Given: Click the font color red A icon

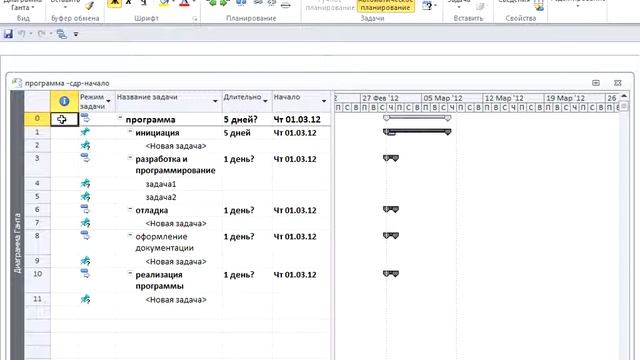Looking at the screenshot, I should coord(184,3).
